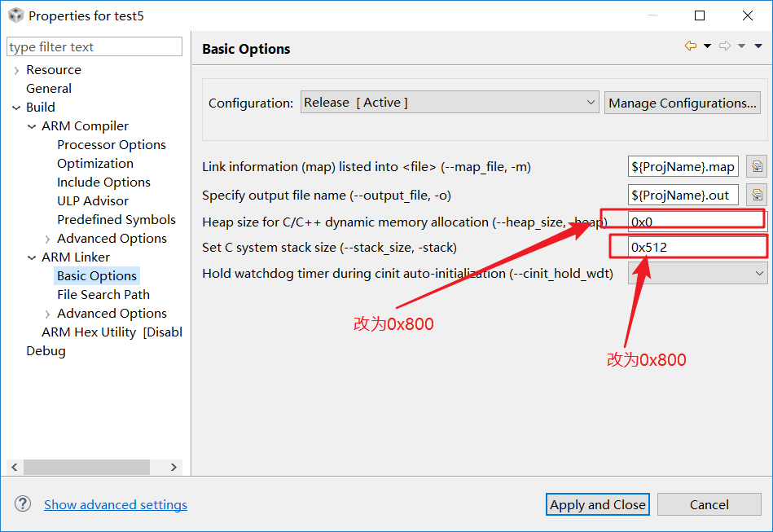This screenshot has width=773, height=532.
Task: Open the back history dropdown arrow
Action: pyautogui.click(x=707, y=46)
